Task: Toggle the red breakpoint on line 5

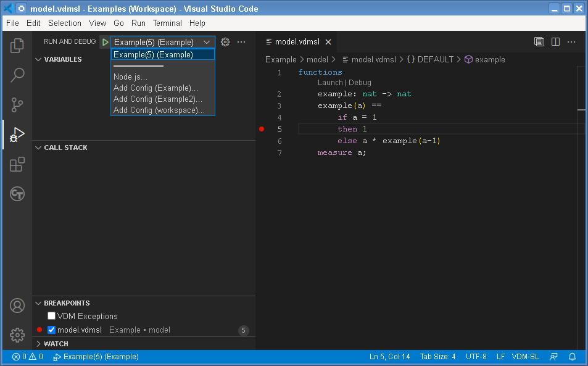Action: pyautogui.click(x=261, y=129)
